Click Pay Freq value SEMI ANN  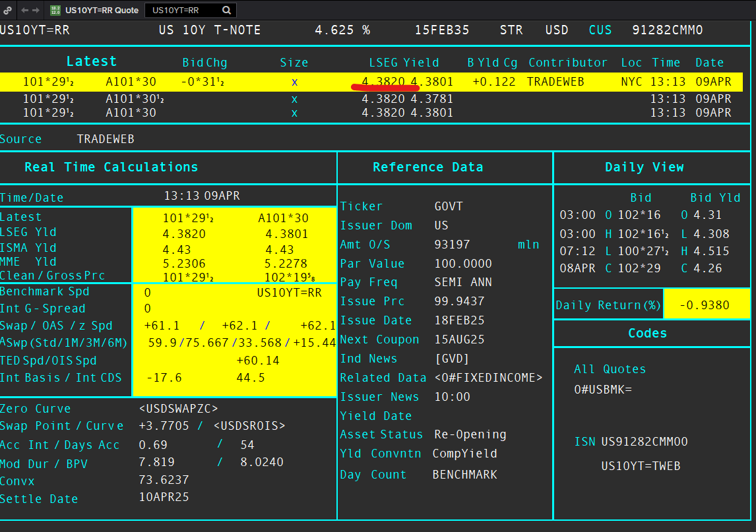[x=463, y=282]
